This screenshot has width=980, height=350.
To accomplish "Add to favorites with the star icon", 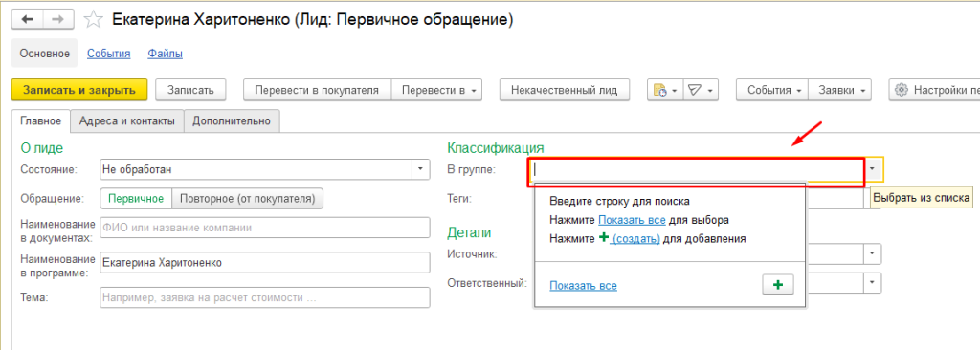I will (x=94, y=20).
